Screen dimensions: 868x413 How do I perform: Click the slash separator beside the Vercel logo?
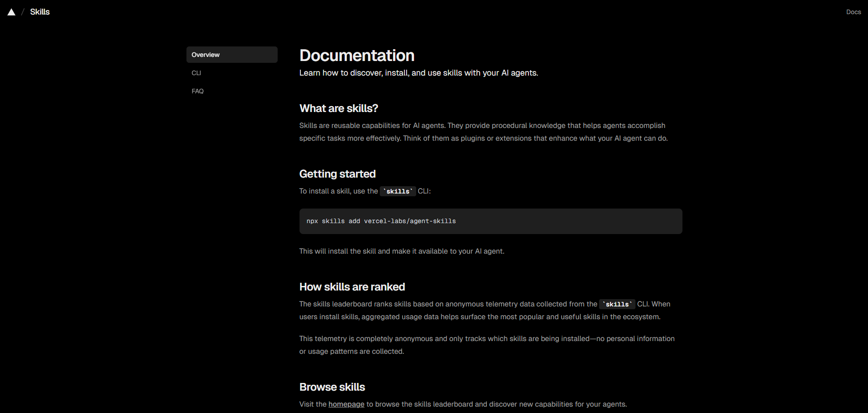23,12
